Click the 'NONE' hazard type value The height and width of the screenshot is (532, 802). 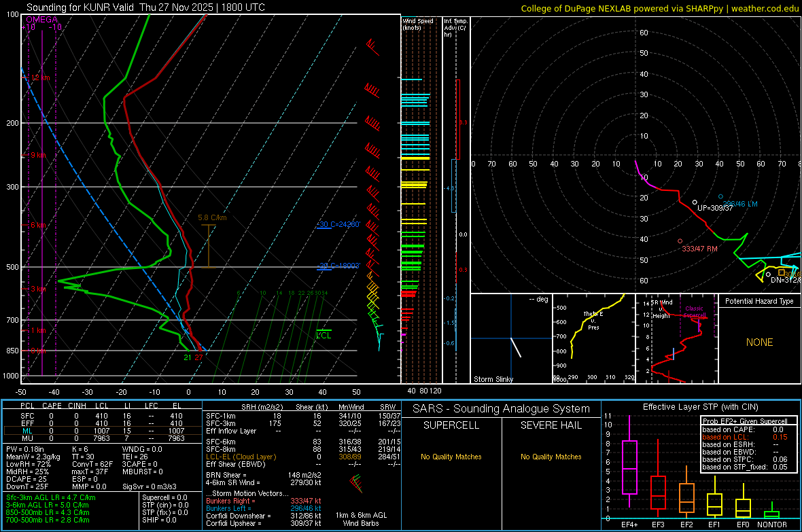(759, 342)
